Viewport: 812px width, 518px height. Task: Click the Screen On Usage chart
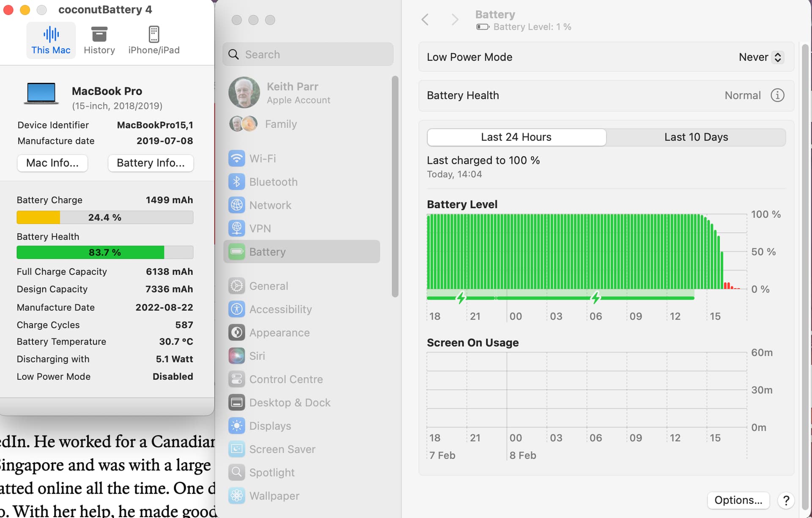pyautogui.click(x=587, y=390)
